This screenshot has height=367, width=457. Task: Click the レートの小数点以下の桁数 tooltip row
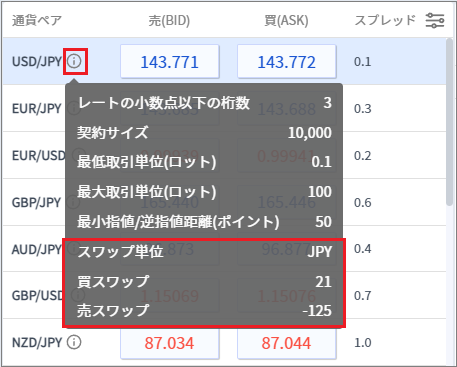(204, 103)
